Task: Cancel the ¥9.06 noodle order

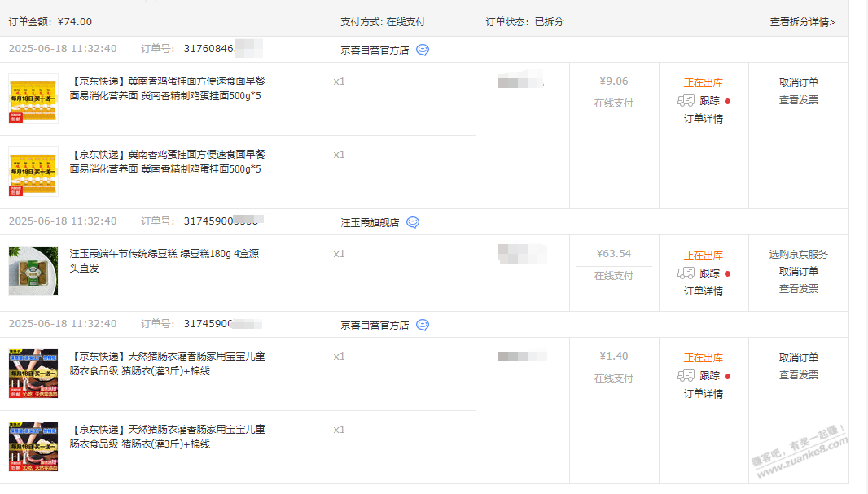Action: tap(798, 83)
